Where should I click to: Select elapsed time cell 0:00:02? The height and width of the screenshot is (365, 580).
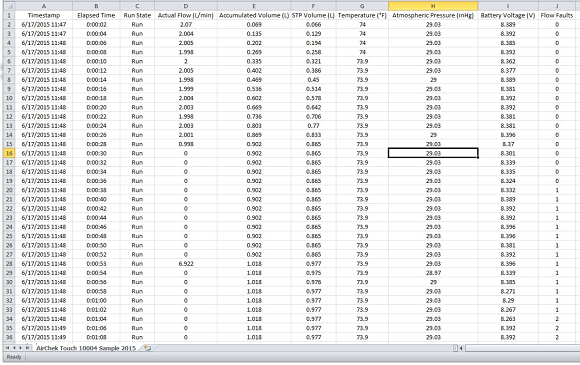(96, 24)
